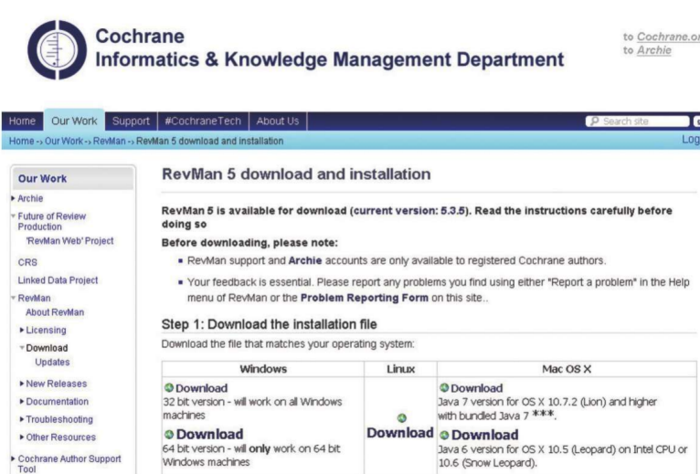Click Home in the breadcrumb trail

coord(21,141)
